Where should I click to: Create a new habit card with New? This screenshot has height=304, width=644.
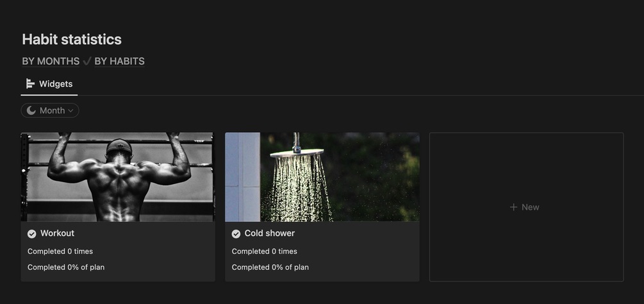point(526,207)
